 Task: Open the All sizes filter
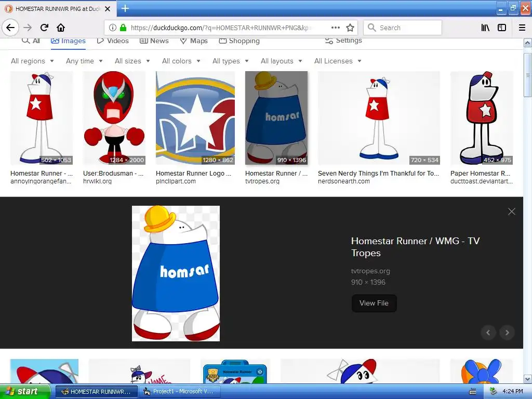pyautogui.click(x=132, y=61)
